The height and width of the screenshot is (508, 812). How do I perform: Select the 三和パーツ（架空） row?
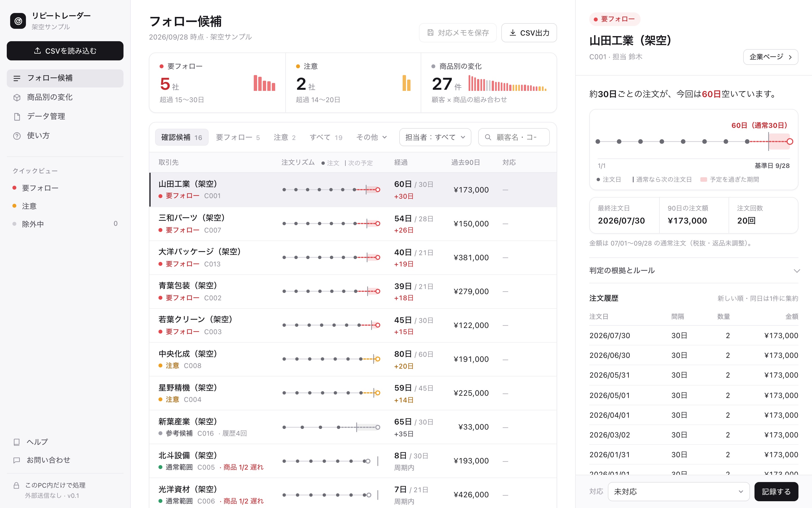click(353, 224)
